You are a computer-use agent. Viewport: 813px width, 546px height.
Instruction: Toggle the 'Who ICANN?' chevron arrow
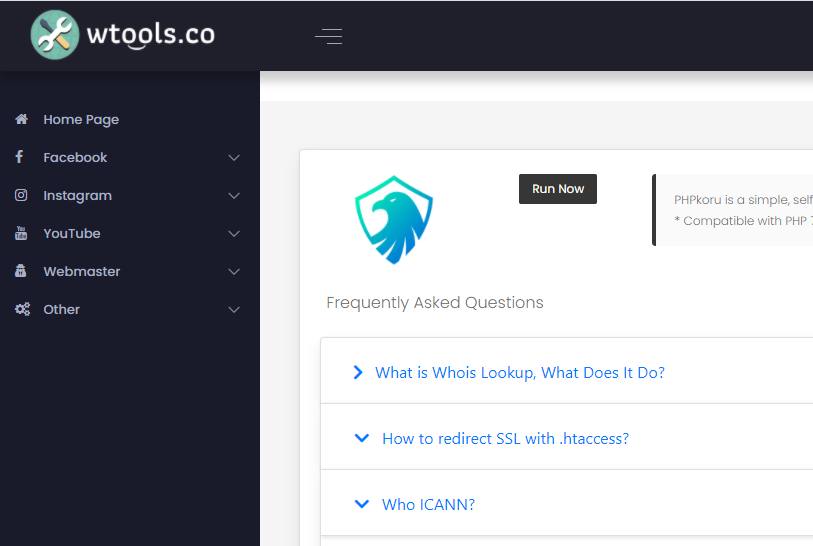tap(361, 504)
